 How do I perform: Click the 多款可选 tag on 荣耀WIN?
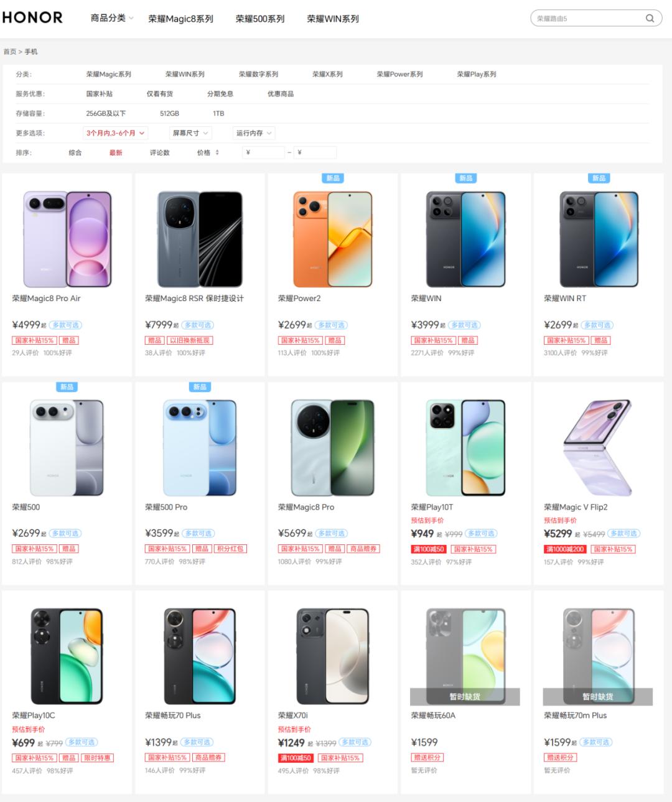coord(464,325)
